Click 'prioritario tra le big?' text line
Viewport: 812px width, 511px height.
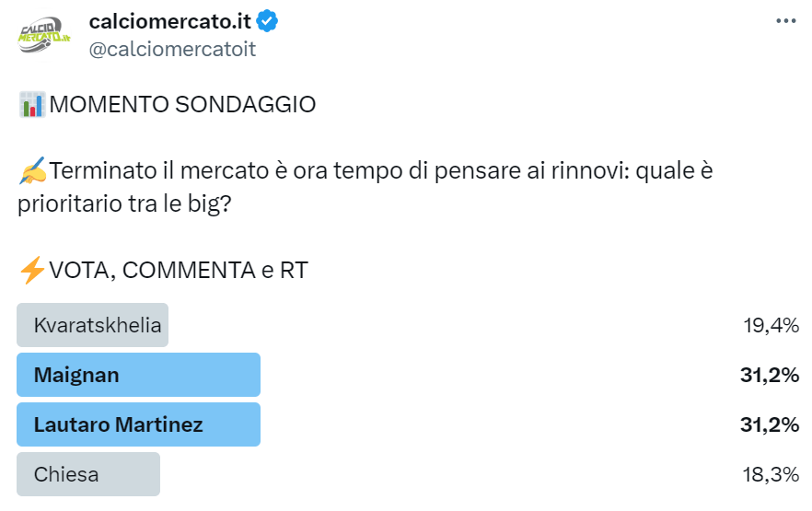point(123,204)
